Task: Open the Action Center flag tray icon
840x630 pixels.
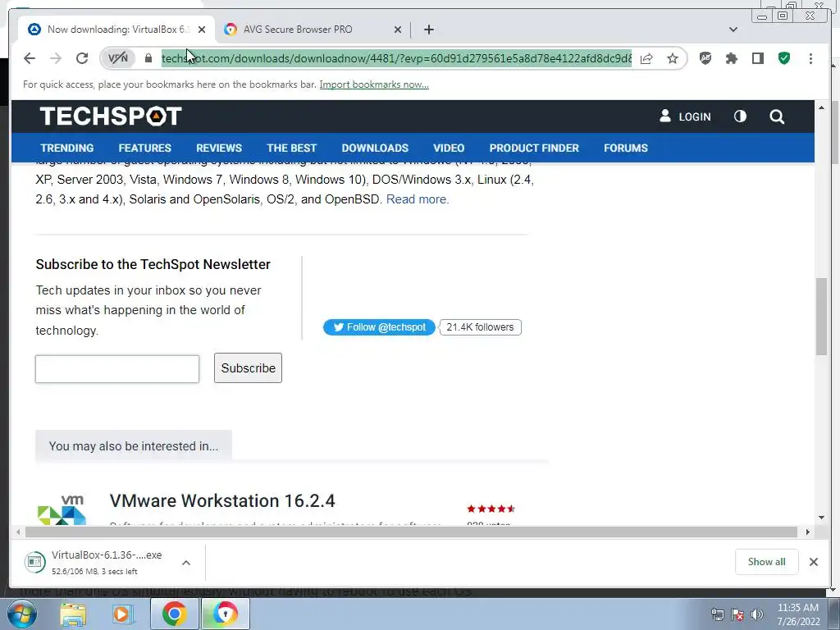Action: click(x=737, y=614)
